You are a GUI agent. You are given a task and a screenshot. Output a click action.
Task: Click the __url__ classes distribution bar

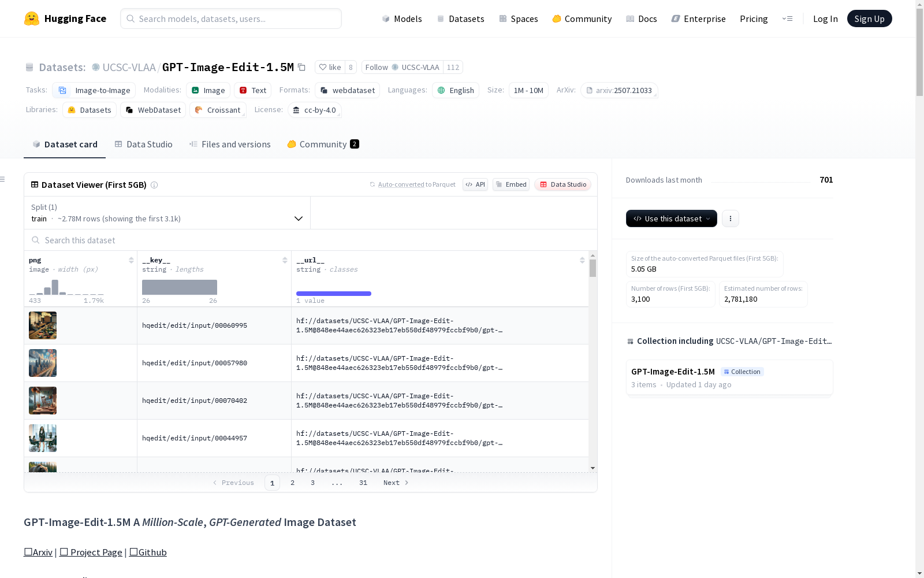334,294
